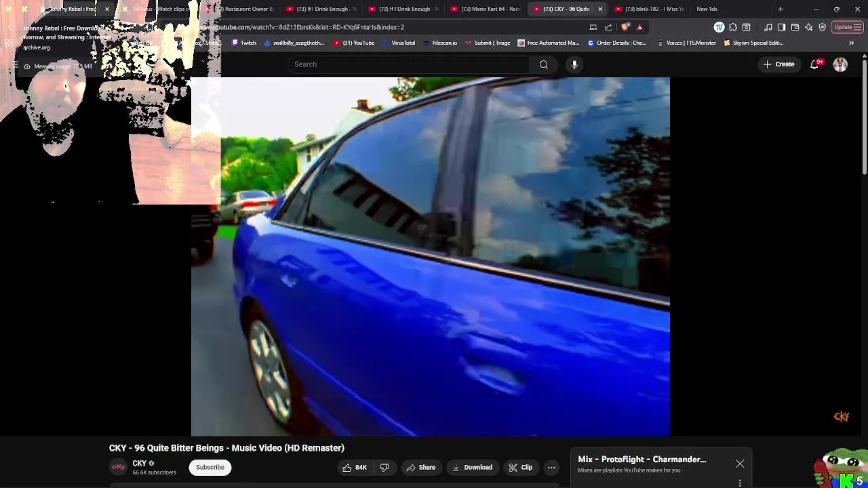Open the YouTube Create menu
The height and width of the screenshot is (488, 868).
click(778, 64)
